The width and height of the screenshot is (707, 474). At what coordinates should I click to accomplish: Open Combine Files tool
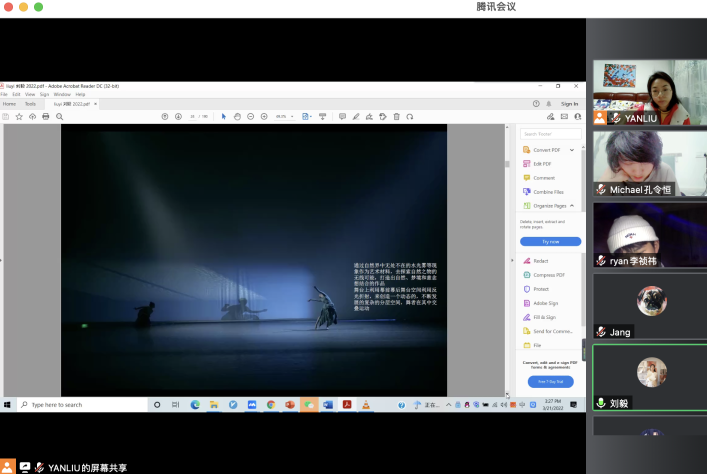click(x=543, y=192)
